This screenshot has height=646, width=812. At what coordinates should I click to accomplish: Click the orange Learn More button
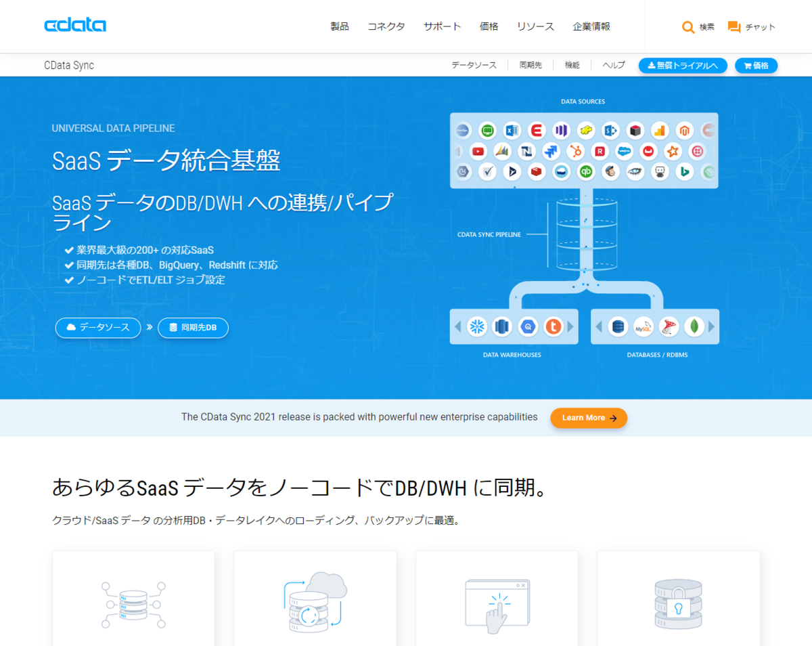pos(589,418)
